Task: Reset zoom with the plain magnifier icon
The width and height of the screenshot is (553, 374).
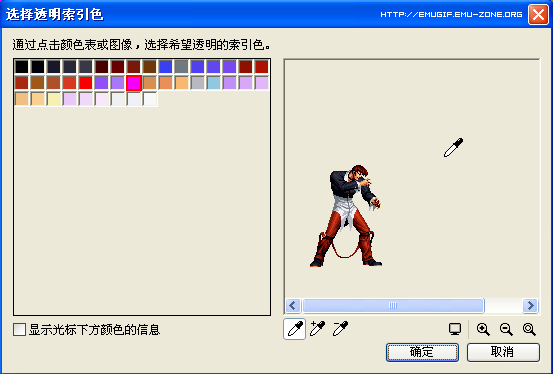Action: click(529, 329)
